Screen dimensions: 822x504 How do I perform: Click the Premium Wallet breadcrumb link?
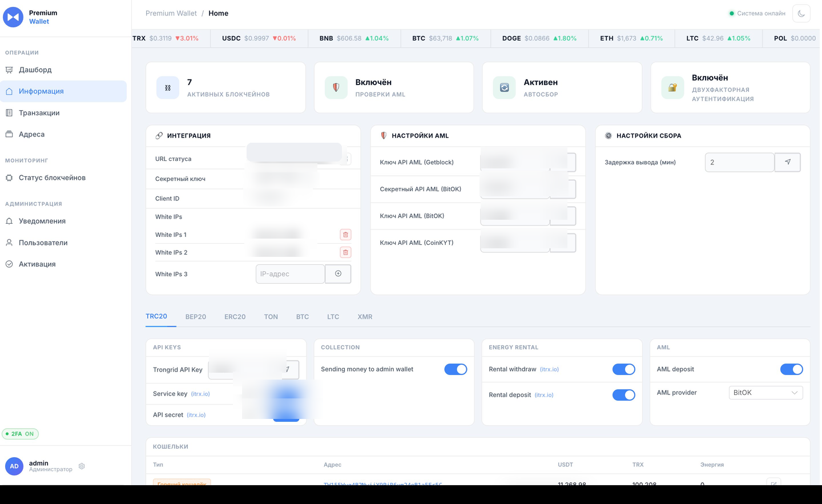(171, 13)
